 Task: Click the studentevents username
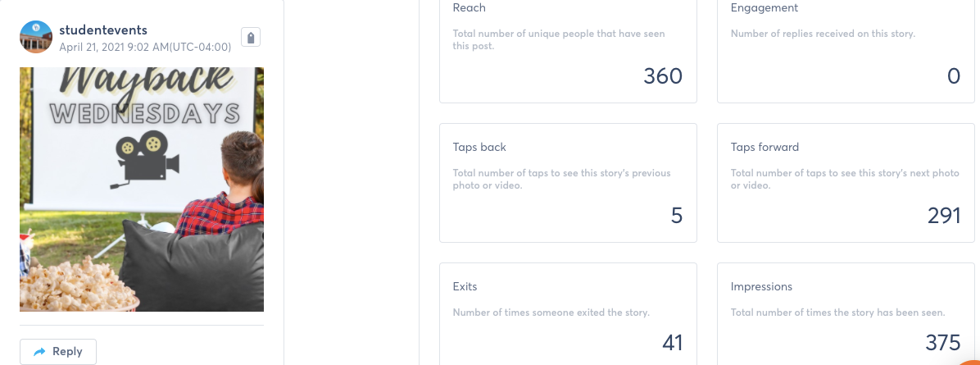point(103,30)
